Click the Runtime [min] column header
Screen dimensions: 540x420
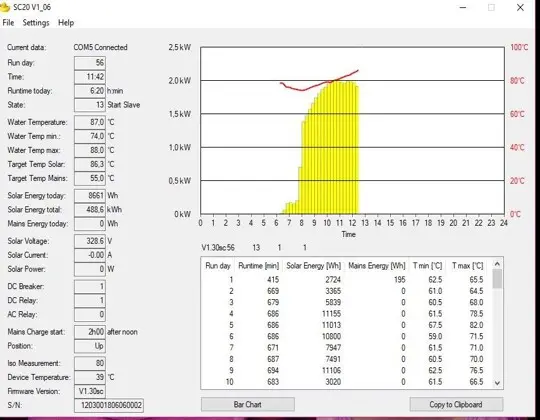pos(258,266)
